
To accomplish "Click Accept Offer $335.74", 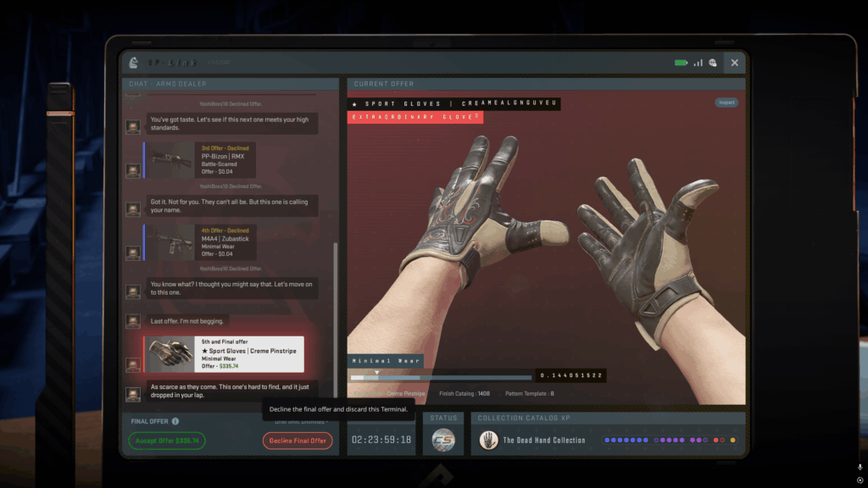I will [166, 441].
